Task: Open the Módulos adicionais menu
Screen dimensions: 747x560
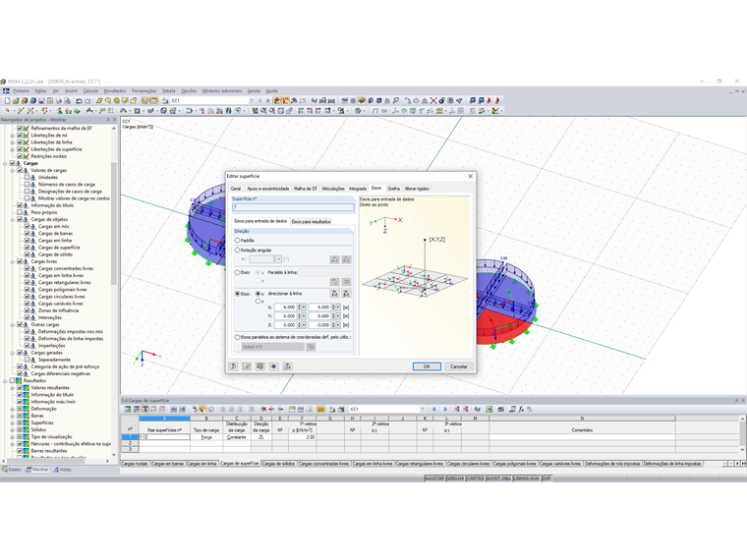Action: point(222,91)
